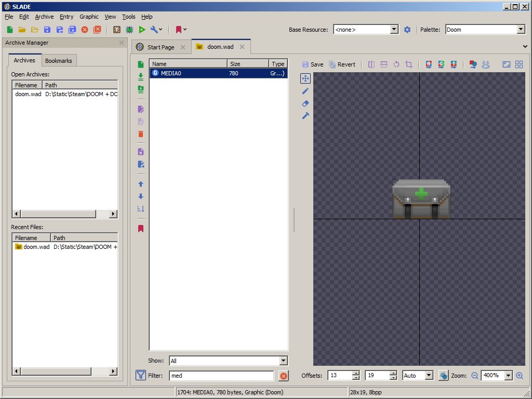Move the entry down with the blue arrow
This screenshot has height=399, width=532.
click(141, 196)
